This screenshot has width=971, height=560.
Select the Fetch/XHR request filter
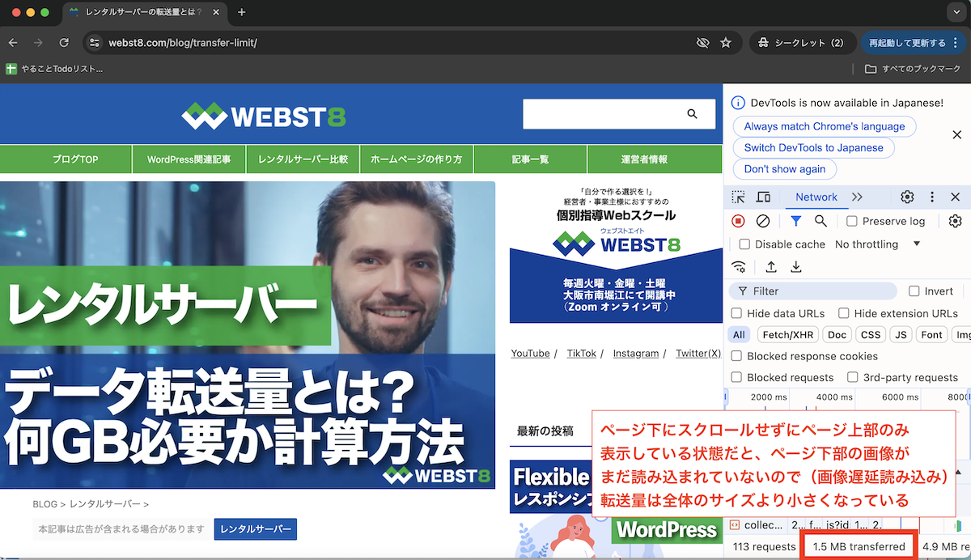787,334
